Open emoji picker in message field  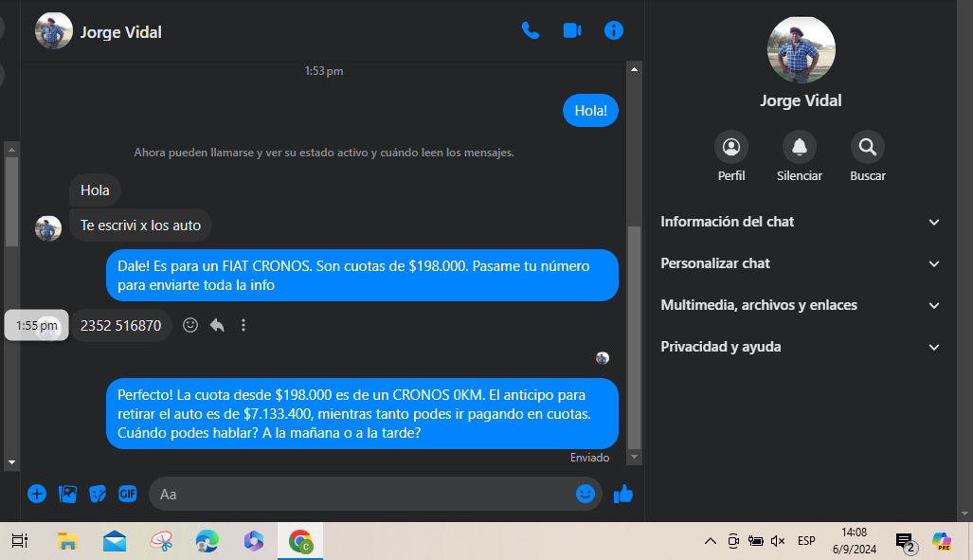pos(586,494)
